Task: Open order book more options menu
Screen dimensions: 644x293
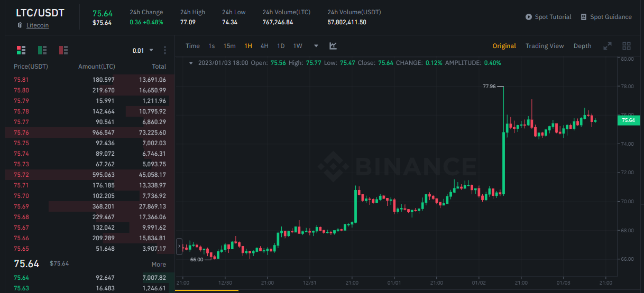Action: pos(165,50)
